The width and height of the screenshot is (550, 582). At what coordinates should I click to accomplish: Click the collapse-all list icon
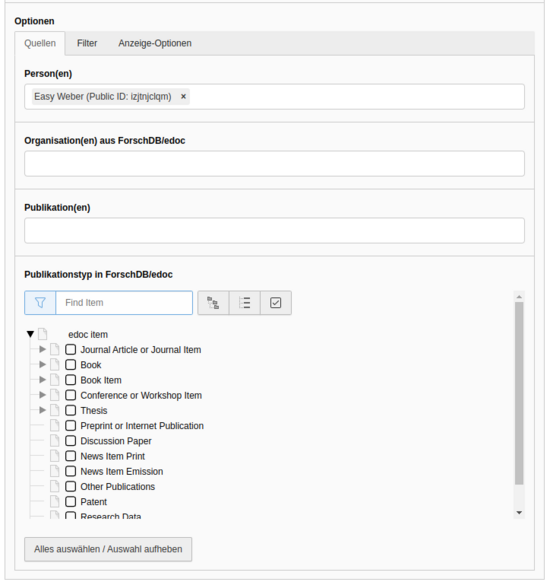[x=245, y=303]
